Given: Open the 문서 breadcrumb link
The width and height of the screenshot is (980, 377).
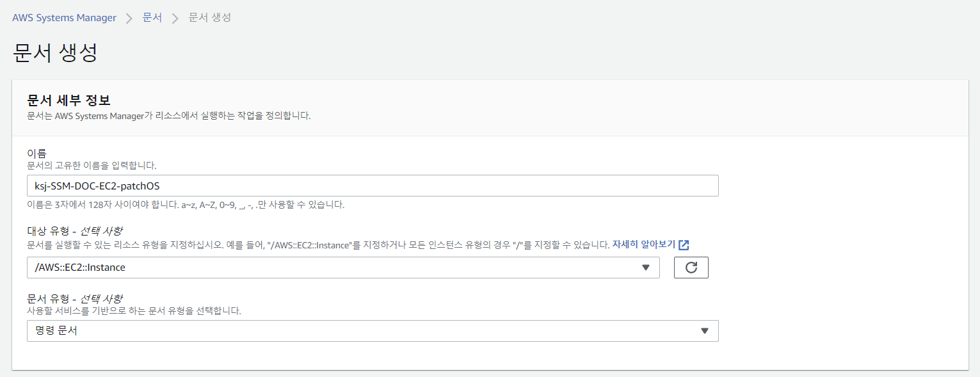Looking at the screenshot, I should pyautogui.click(x=152, y=18).
